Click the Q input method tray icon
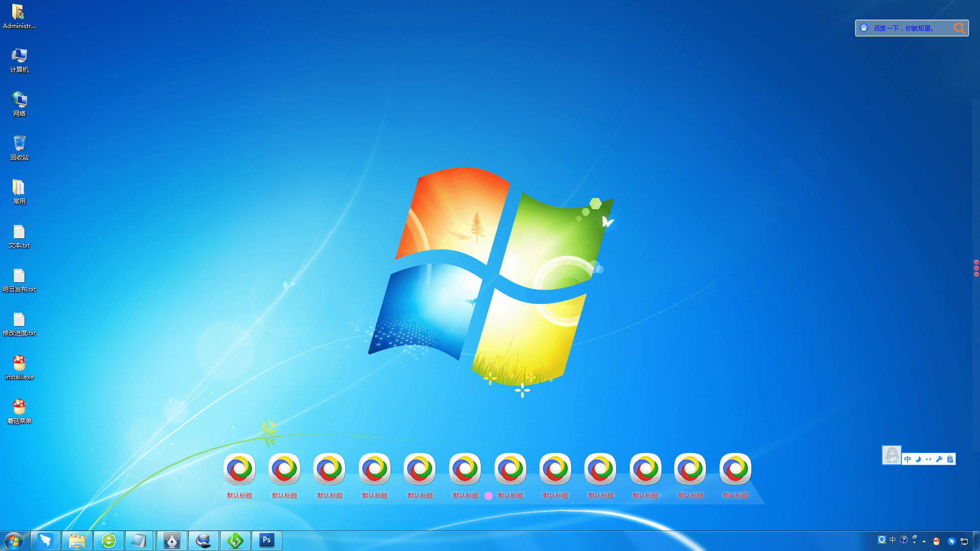Viewport: 980px width, 551px height. coord(881,540)
